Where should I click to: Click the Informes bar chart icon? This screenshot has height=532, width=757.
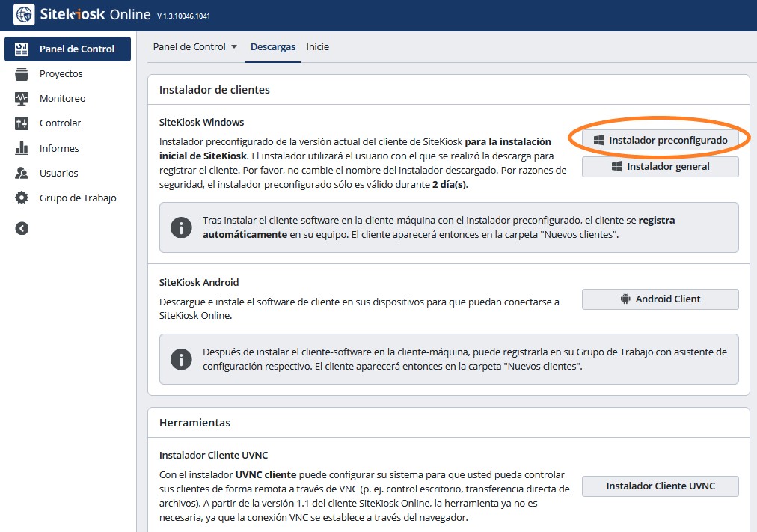pyautogui.click(x=22, y=148)
